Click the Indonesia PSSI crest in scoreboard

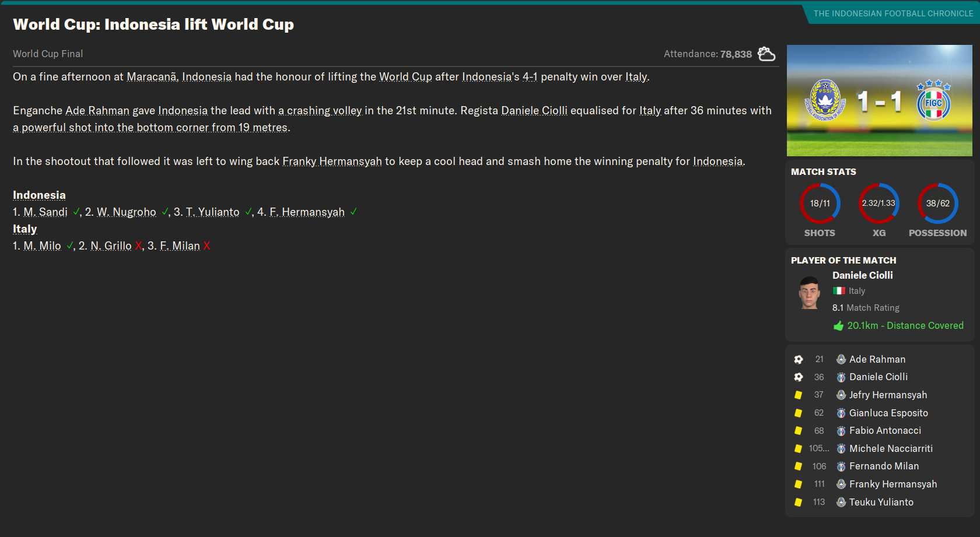825,100
